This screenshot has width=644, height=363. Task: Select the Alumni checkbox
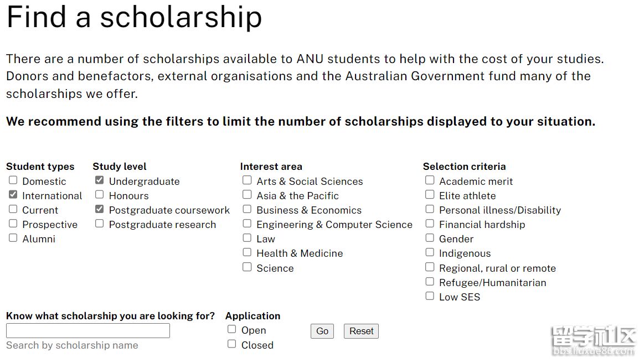pyautogui.click(x=13, y=238)
